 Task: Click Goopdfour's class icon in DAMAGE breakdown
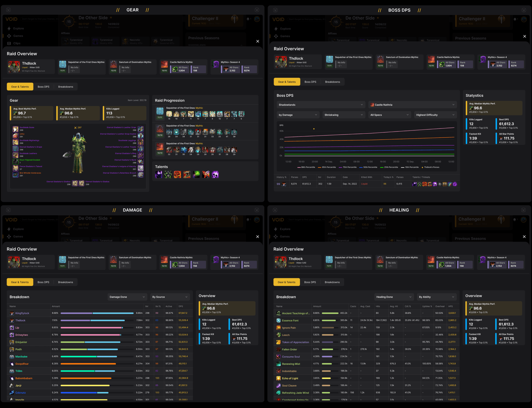coord(12,364)
